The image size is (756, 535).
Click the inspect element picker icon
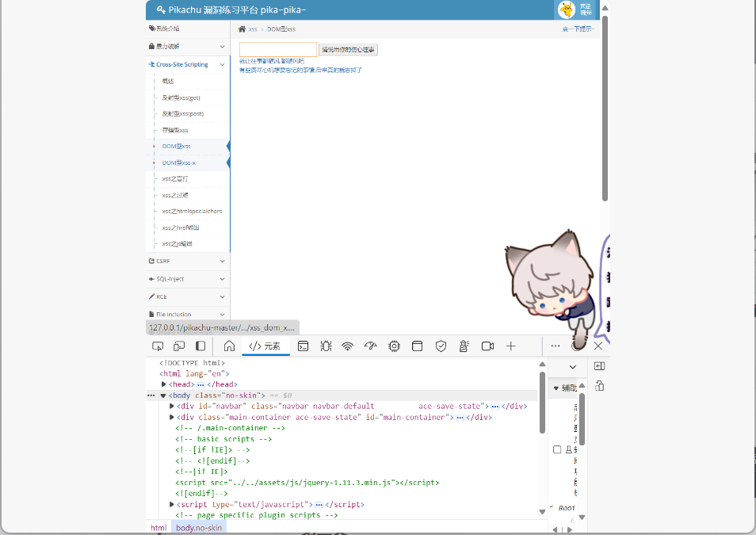click(x=158, y=346)
